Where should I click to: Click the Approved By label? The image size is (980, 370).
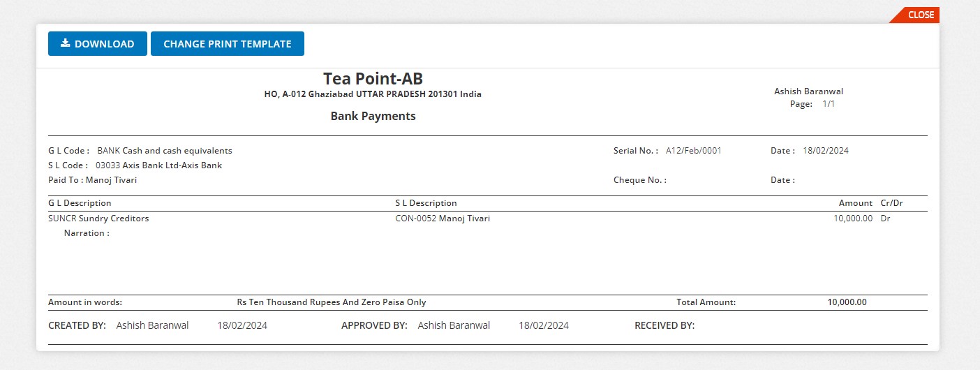[374, 325]
